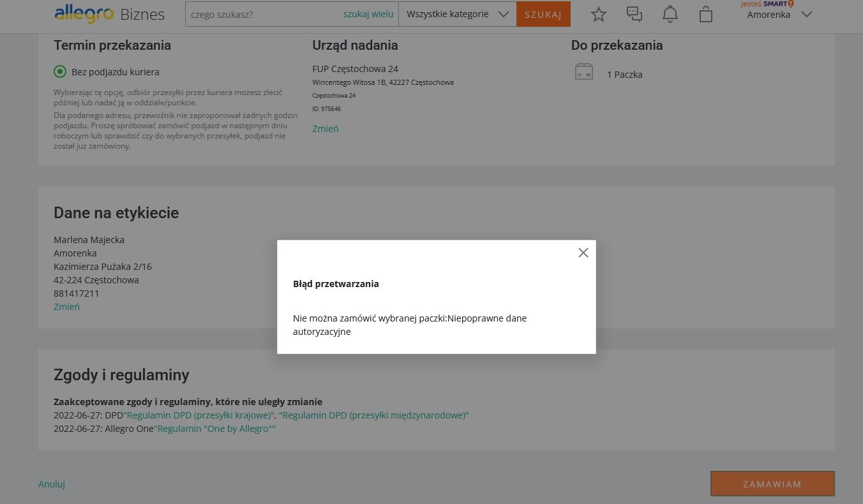Click the Termin przekazania heading
863x504 pixels.
112,45
